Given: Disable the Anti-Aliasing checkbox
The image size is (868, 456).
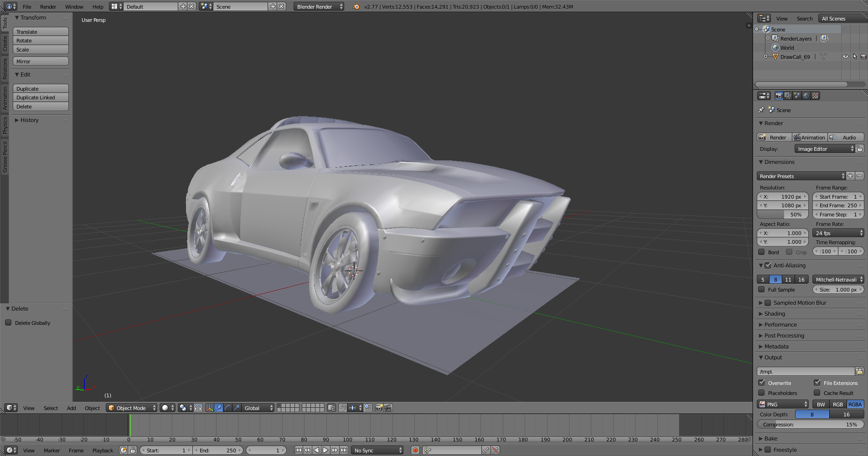Looking at the screenshot, I should [768, 265].
